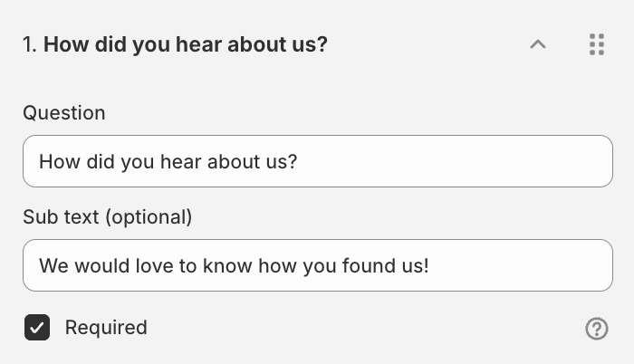Screen dimensions: 634x364
Task: Click the upward chevron arrow in the header
Action: [x=538, y=44]
